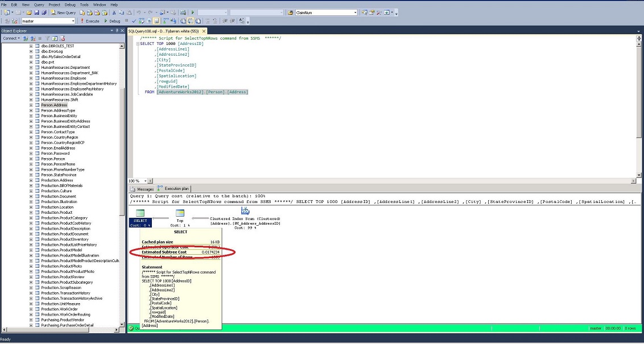Click the Connect button in Object Explorer
Image resolution: width=644 pixels, height=344 pixels.
point(10,39)
